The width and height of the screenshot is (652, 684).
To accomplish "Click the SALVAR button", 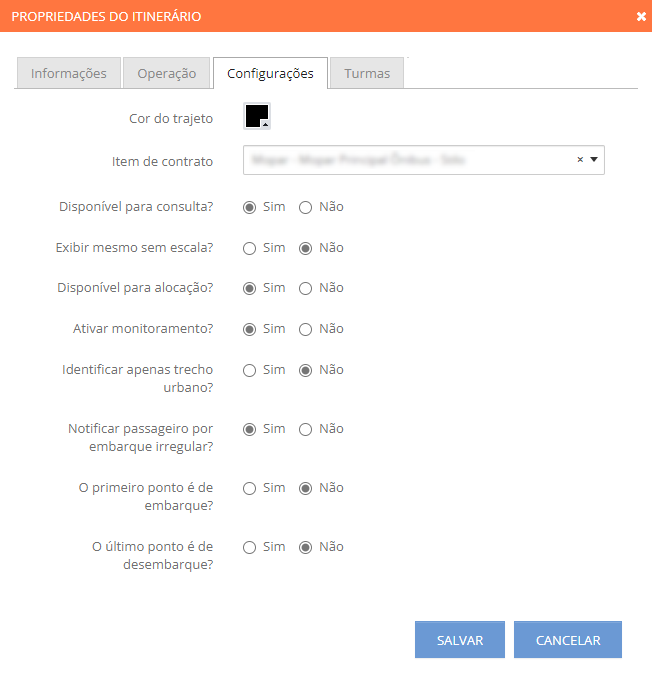I will [460, 640].
